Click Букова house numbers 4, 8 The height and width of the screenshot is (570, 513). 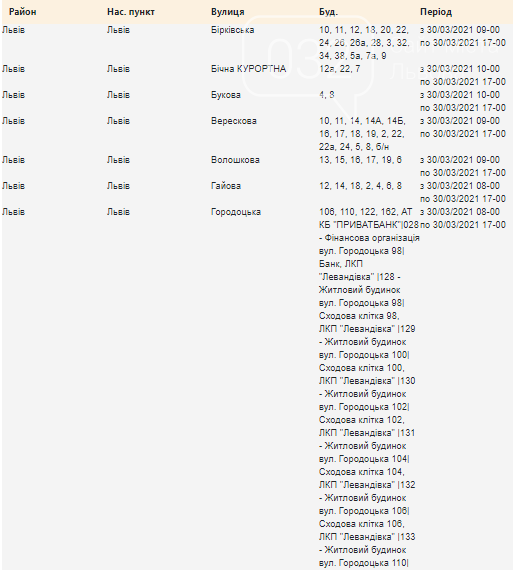click(326, 95)
